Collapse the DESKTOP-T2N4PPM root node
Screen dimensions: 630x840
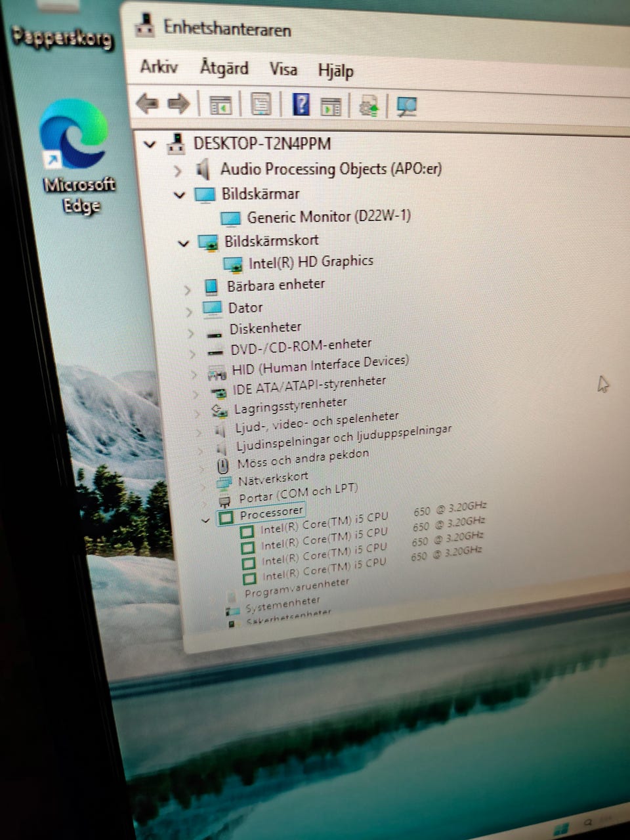150,143
